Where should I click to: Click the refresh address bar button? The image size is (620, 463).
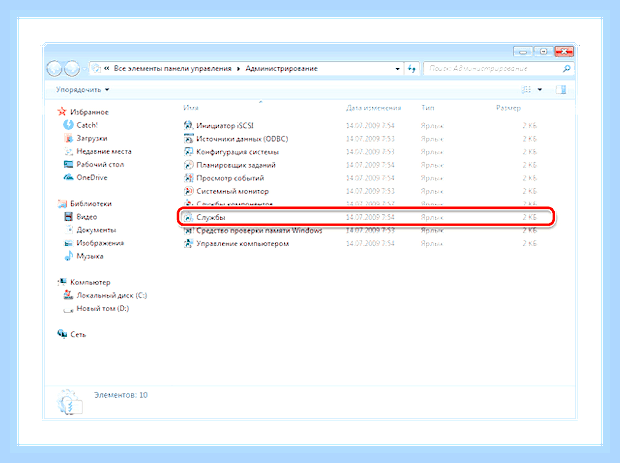pos(412,68)
